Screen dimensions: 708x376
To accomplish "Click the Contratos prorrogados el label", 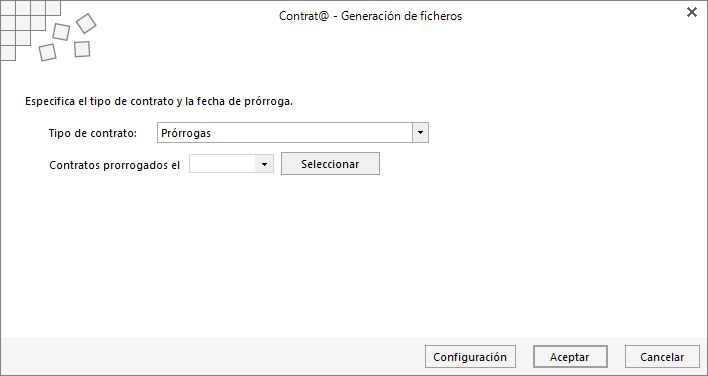I will [x=114, y=165].
